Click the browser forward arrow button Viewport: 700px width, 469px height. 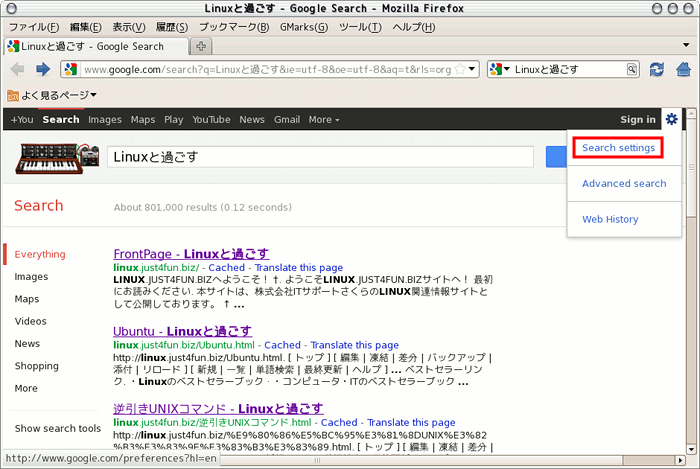coord(42,69)
